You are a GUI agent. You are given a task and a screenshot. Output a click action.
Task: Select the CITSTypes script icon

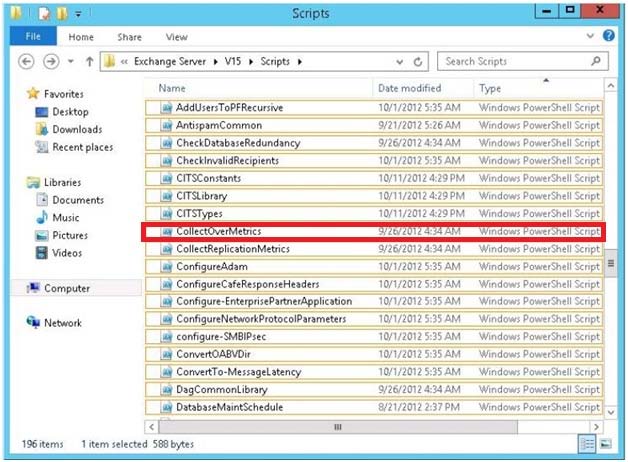[x=167, y=213]
